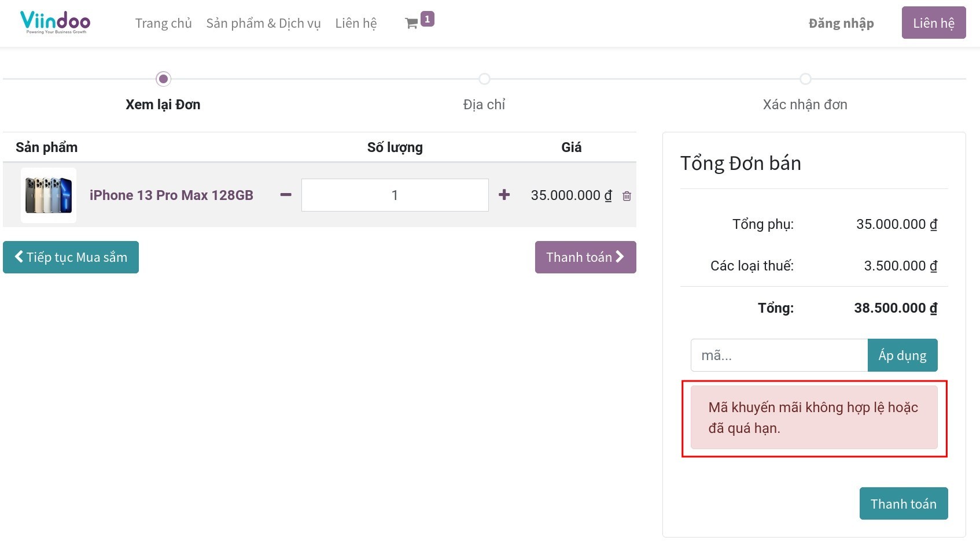Select the 'Xác nhận đơn' step circle

[x=806, y=79]
